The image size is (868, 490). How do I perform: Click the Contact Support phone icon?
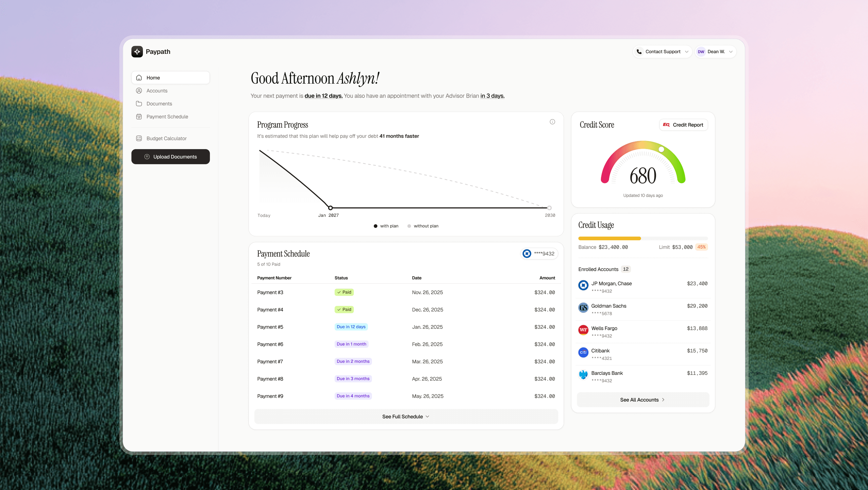coord(639,51)
